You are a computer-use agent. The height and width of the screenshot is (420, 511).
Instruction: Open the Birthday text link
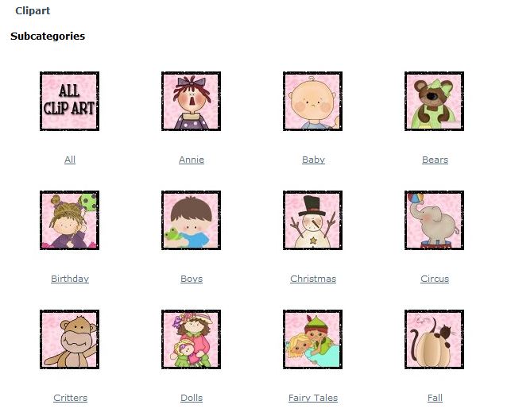pos(70,279)
